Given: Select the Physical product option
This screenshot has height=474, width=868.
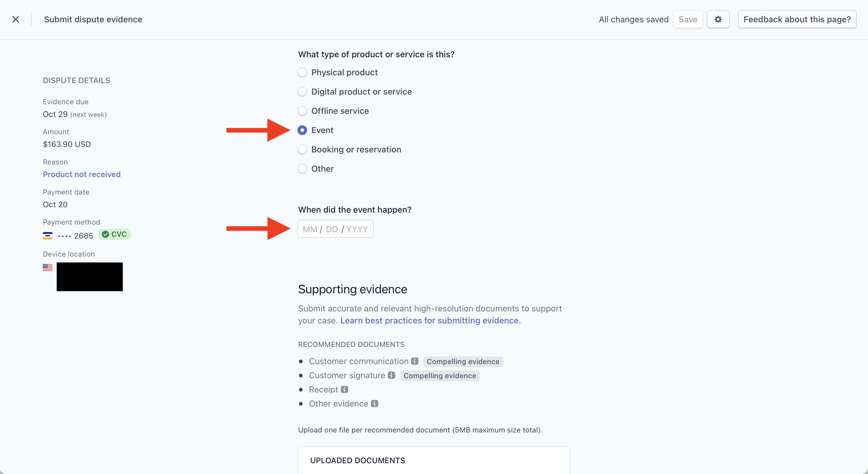Looking at the screenshot, I should coord(302,72).
